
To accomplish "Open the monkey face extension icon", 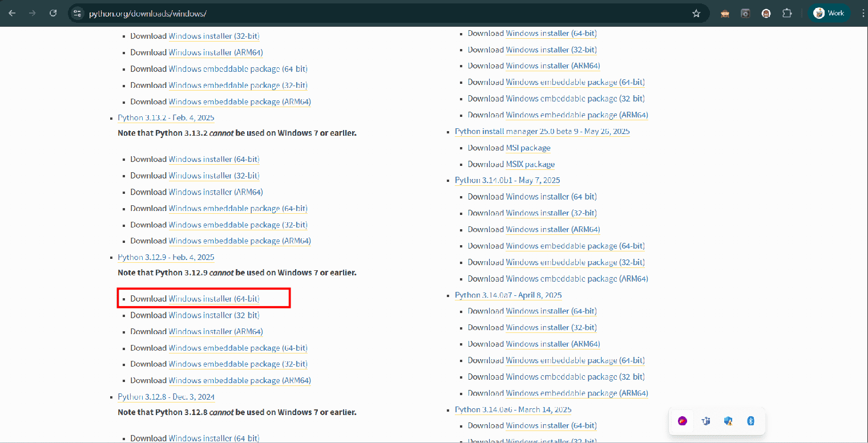I will pos(725,13).
